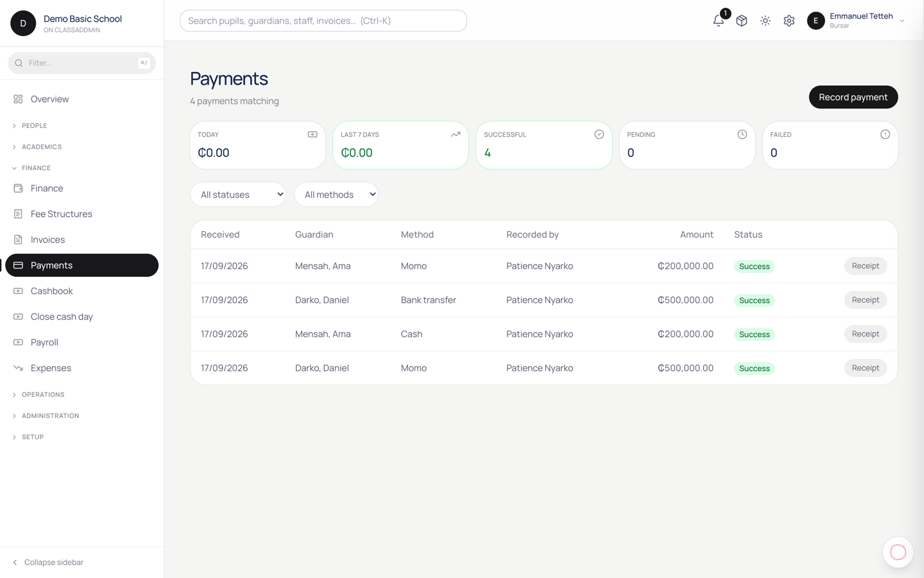Open Invoices page from sidebar
This screenshot has height=578, width=924.
pos(81,240)
